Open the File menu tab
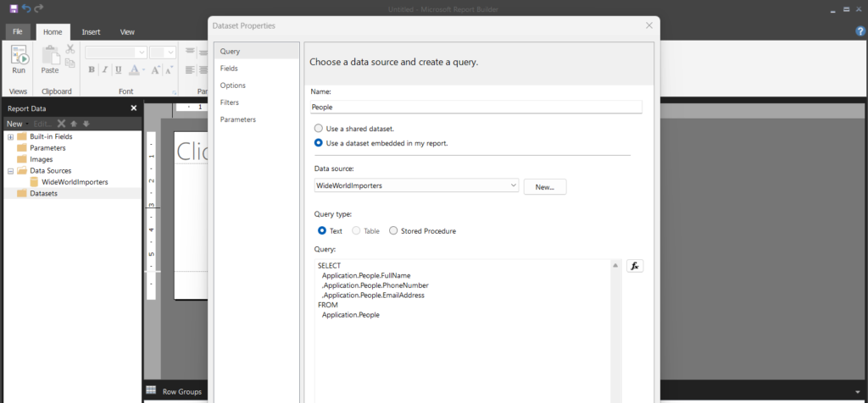 pyautogui.click(x=18, y=32)
